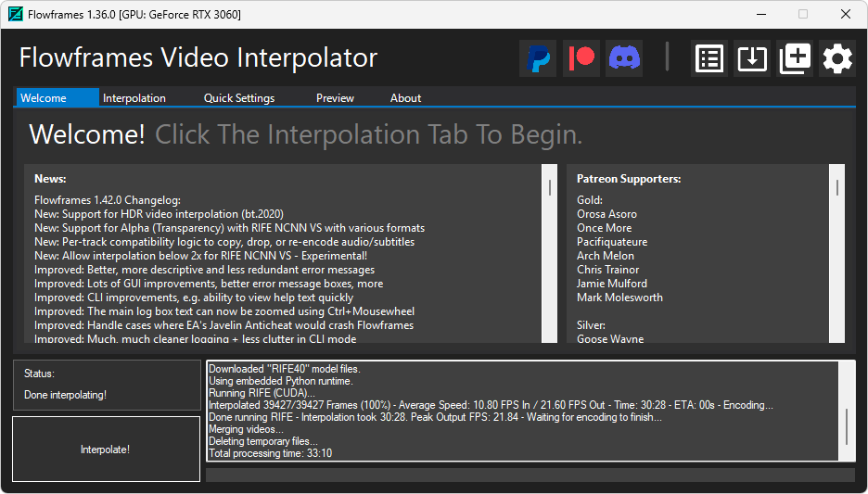Click the 'Lots of GUI improvements' news line
This screenshot has width=868, height=494.
point(209,284)
